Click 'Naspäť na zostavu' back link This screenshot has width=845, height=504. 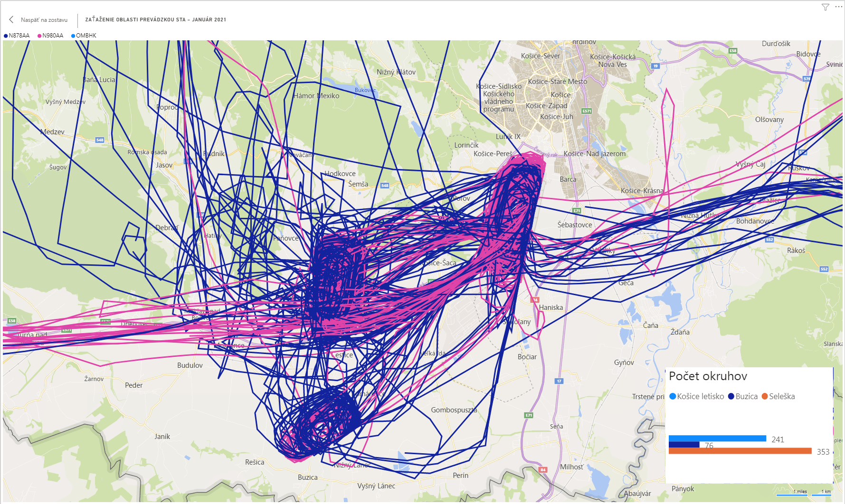point(44,20)
